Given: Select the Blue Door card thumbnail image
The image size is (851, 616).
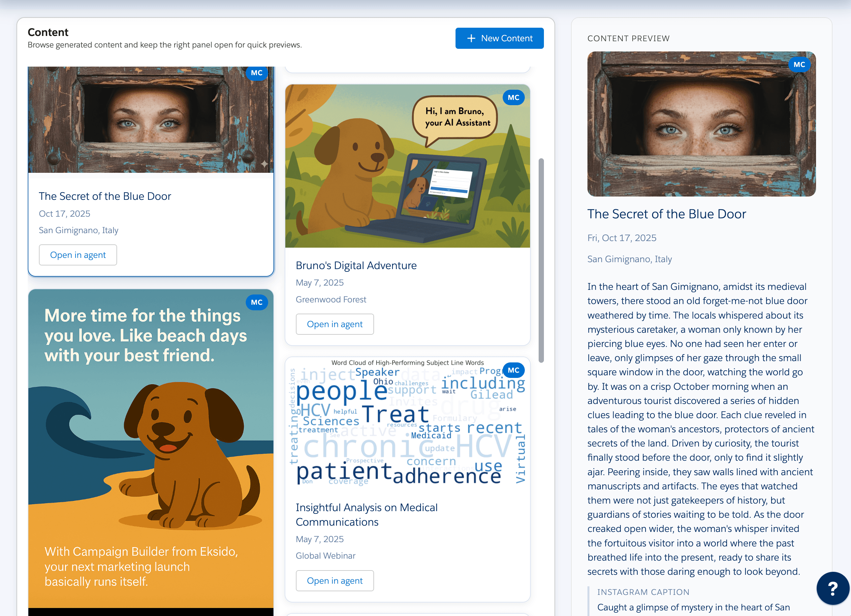Looking at the screenshot, I should coord(151,120).
